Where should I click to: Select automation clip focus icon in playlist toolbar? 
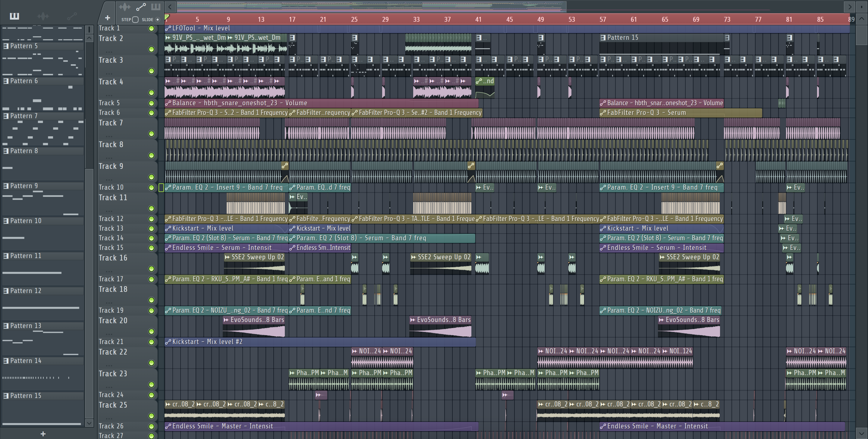[141, 7]
